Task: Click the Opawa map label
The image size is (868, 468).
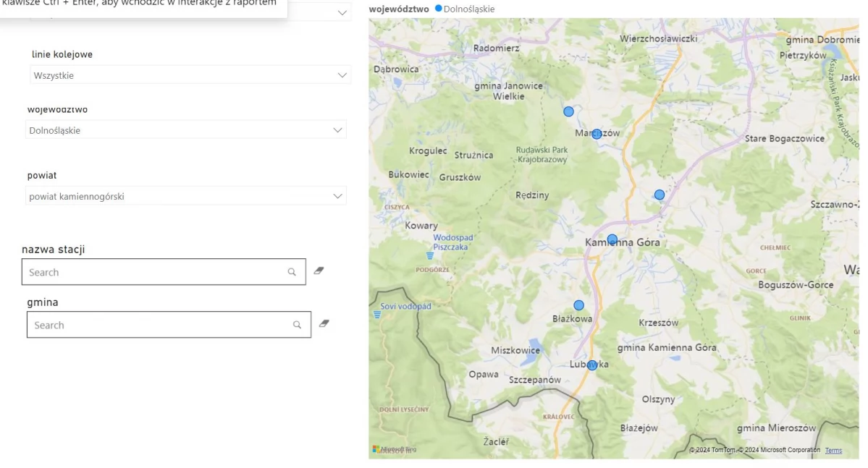Action: [484, 375]
